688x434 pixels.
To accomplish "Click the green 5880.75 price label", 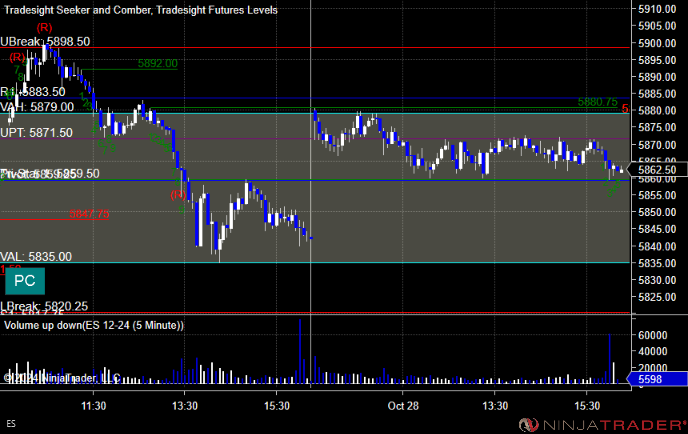I will 598,102.
